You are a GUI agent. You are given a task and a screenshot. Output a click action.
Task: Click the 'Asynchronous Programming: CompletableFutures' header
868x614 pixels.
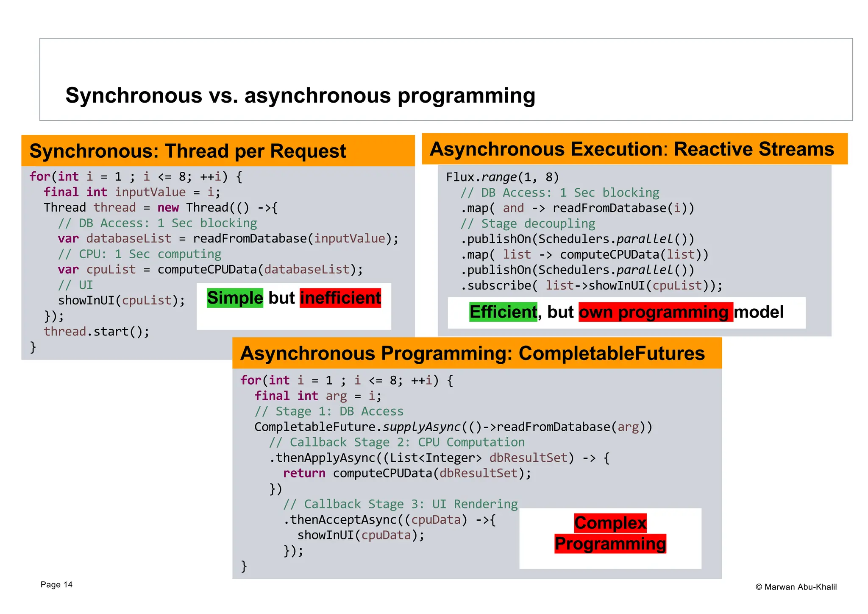pyautogui.click(x=472, y=353)
